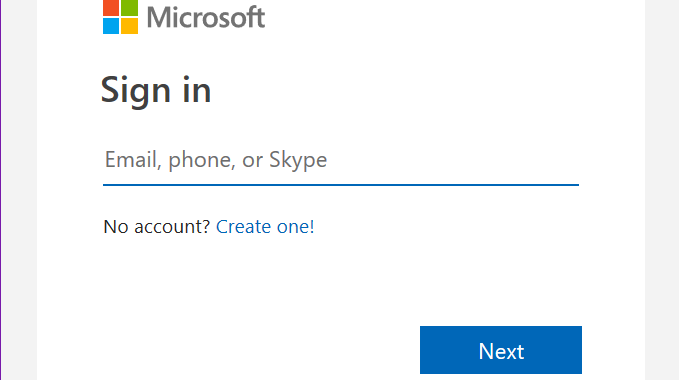Click the Microsoft four-square logo
Screen dimensions: 679x380
click(x=120, y=17)
